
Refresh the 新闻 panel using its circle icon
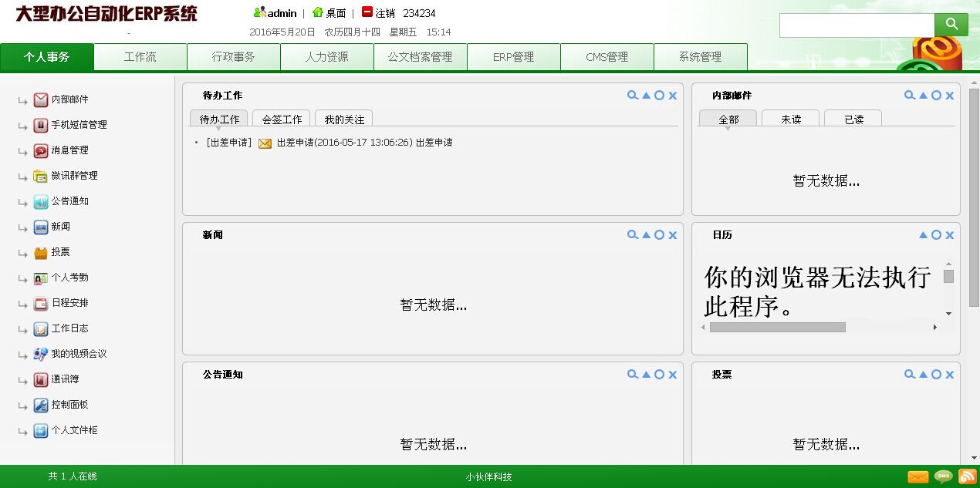pyautogui.click(x=659, y=234)
